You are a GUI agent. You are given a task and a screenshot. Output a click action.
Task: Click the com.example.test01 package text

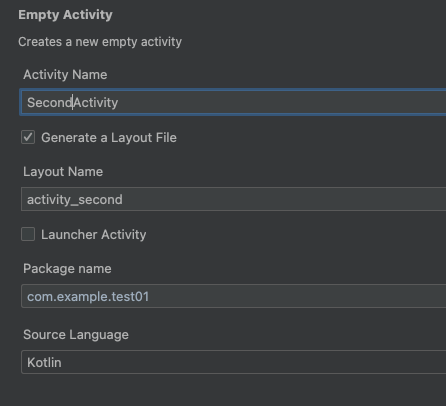88,297
